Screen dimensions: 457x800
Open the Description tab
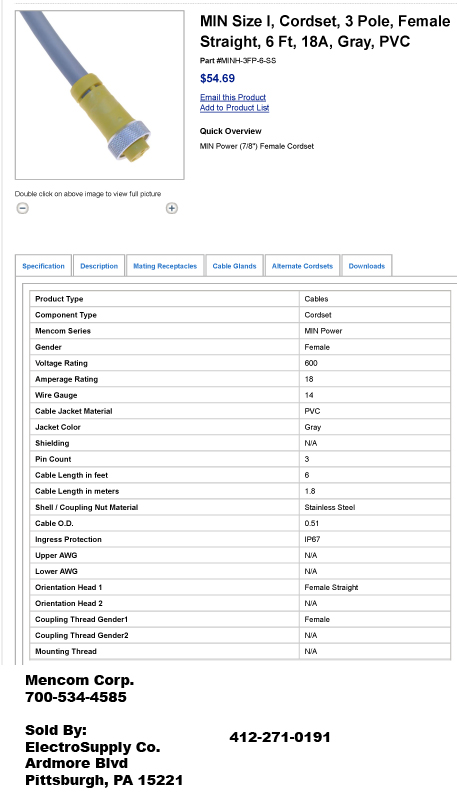[x=99, y=266]
